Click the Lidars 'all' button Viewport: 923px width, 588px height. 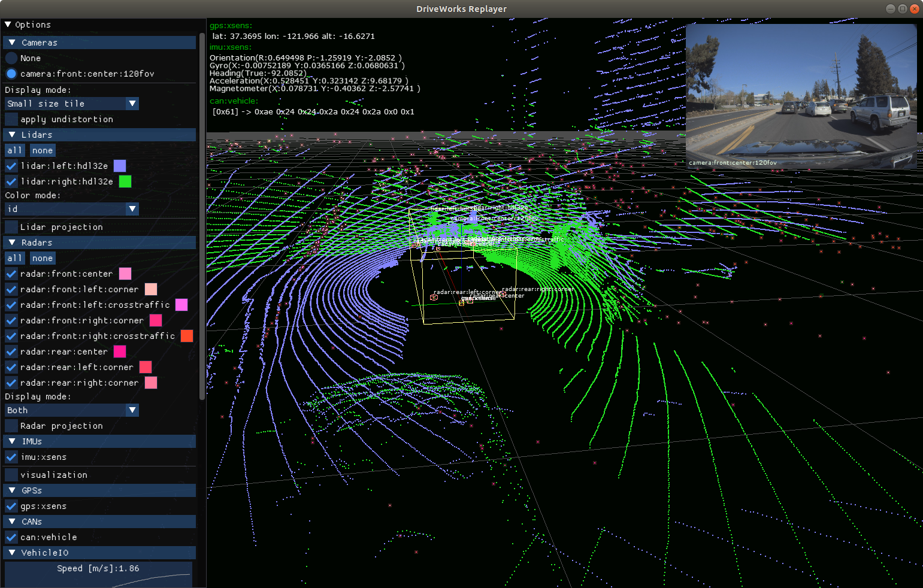15,150
